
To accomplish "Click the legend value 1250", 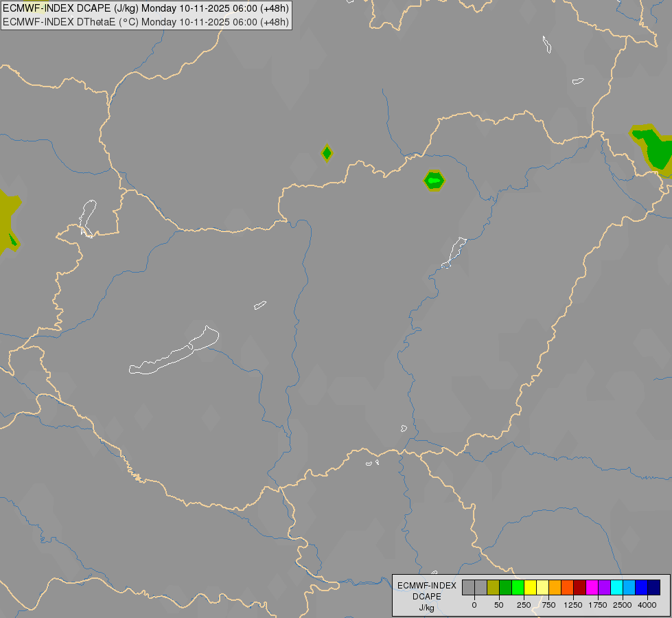I will (x=573, y=605).
